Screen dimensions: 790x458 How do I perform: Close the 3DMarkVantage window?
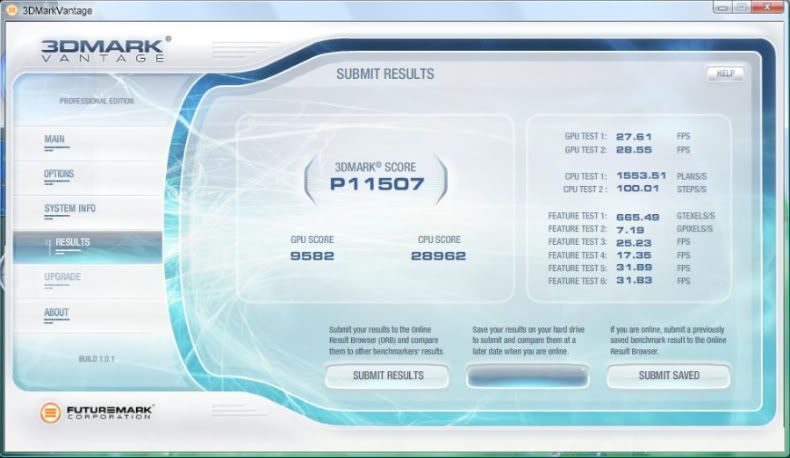pos(766,8)
